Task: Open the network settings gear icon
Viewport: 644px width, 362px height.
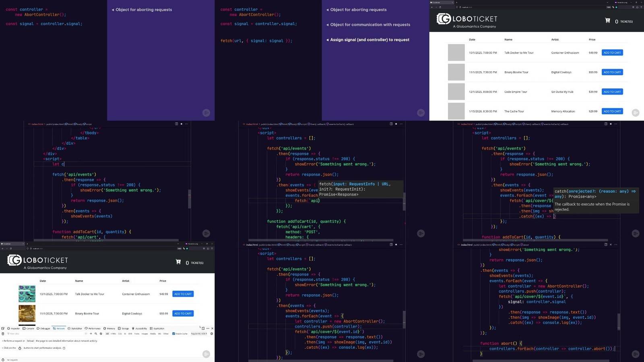Action: [212, 334]
